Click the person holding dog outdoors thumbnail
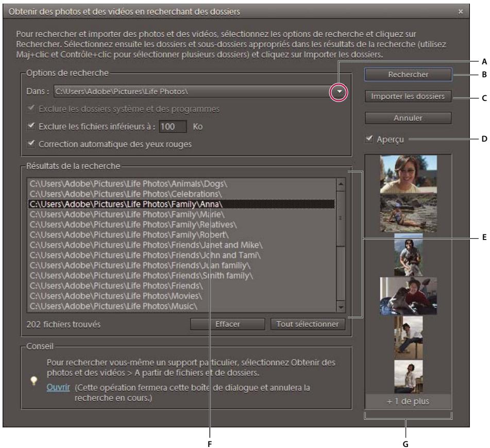Viewport: 490px width, 448px height. click(409, 254)
